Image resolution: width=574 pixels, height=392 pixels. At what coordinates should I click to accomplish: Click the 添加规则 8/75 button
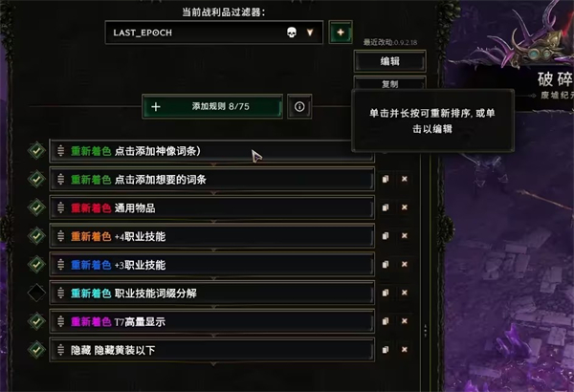point(212,106)
